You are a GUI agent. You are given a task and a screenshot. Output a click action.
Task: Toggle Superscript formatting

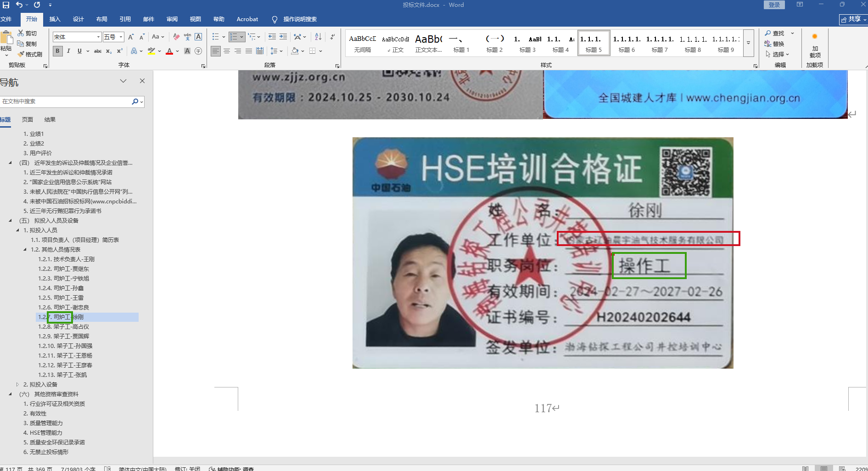[120, 51]
